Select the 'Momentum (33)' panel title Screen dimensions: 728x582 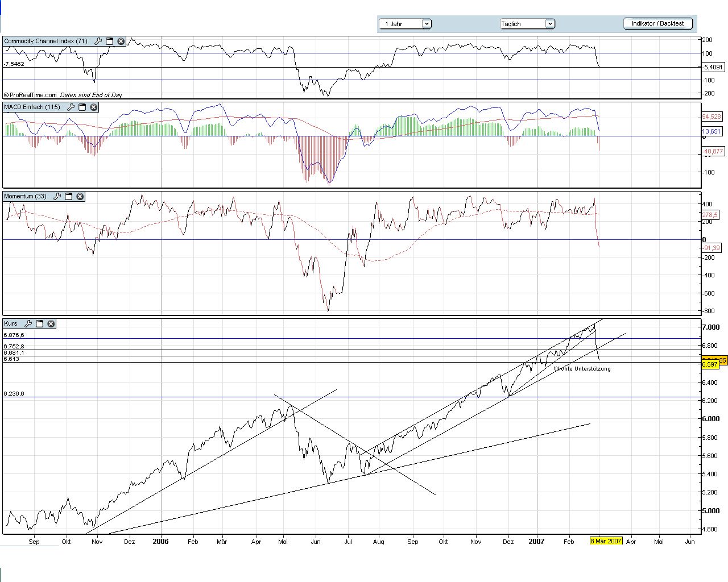pos(26,197)
